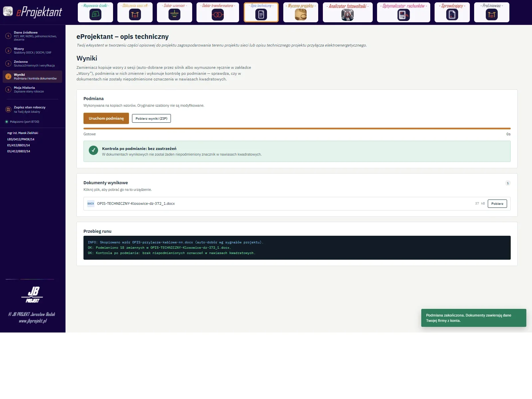
Task: Open the Analizator fotowoltaiki module icon
Action: (347, 15)
